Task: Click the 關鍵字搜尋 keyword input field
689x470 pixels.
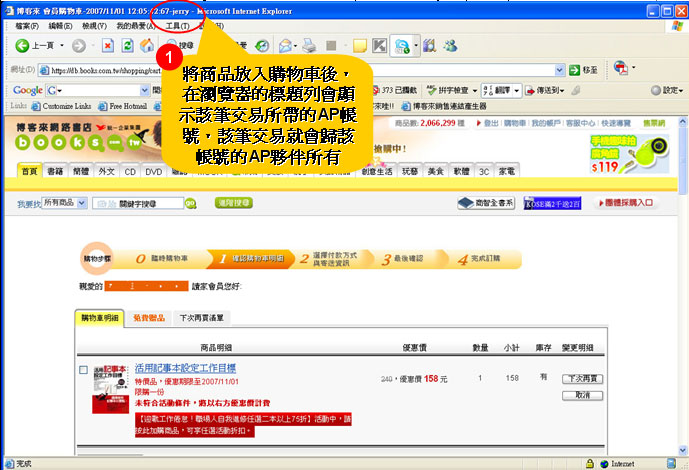Action: pyautogui.click(x=138, y=203)
